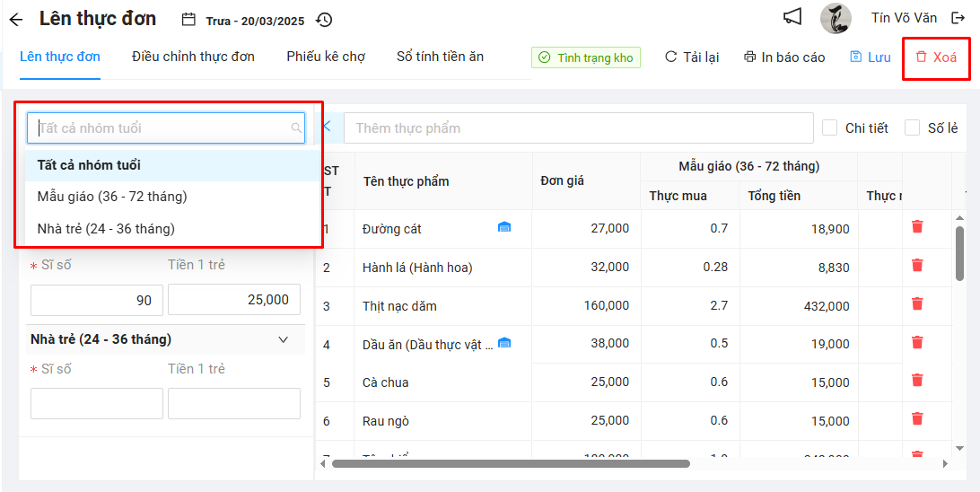The image size is (980, 492).
Task: Click the logout icon beside Tín Võ Văn
Action: point(958,18)
